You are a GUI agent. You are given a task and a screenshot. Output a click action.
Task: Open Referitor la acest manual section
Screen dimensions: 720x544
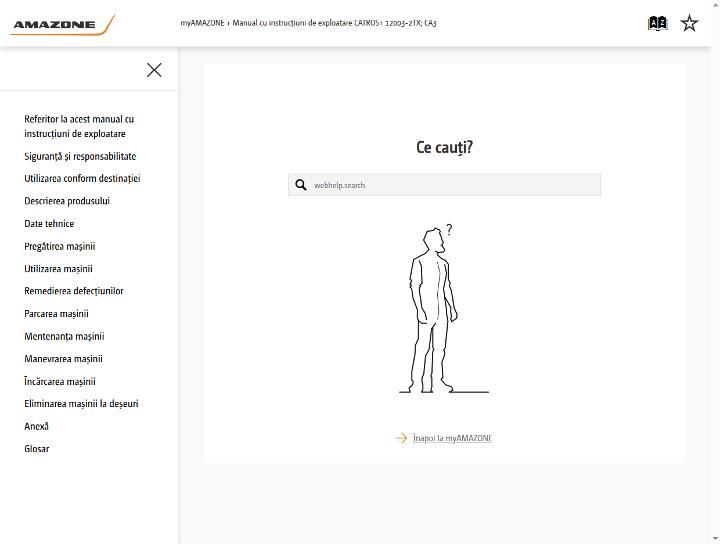79,126
